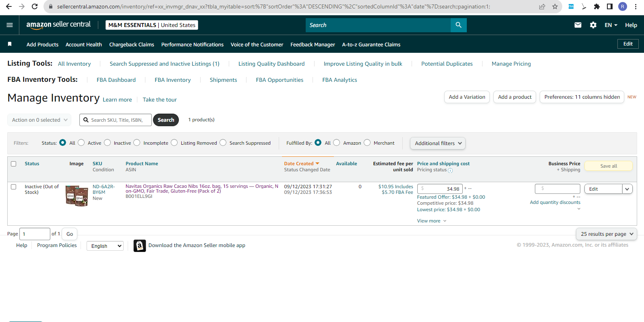Open Performance Notifications in the nav bar
This screenshot has height=322, width=644.
coord(193,44)
